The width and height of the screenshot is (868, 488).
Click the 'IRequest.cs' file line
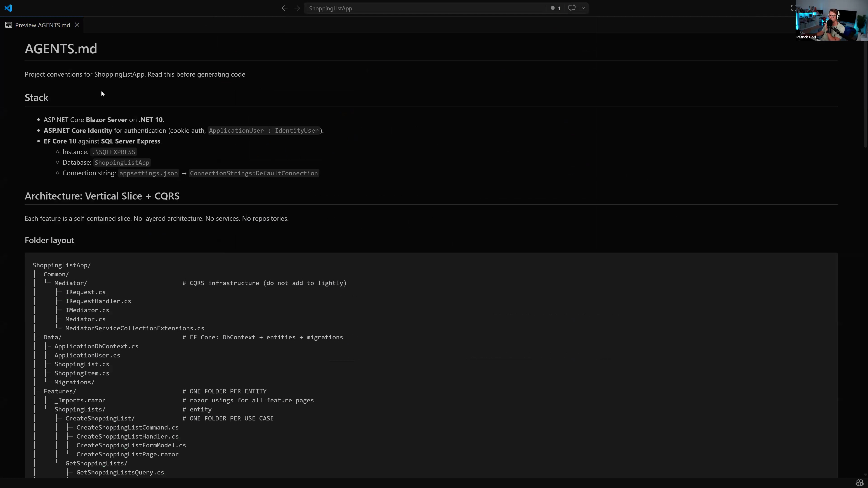click(86, 292)
